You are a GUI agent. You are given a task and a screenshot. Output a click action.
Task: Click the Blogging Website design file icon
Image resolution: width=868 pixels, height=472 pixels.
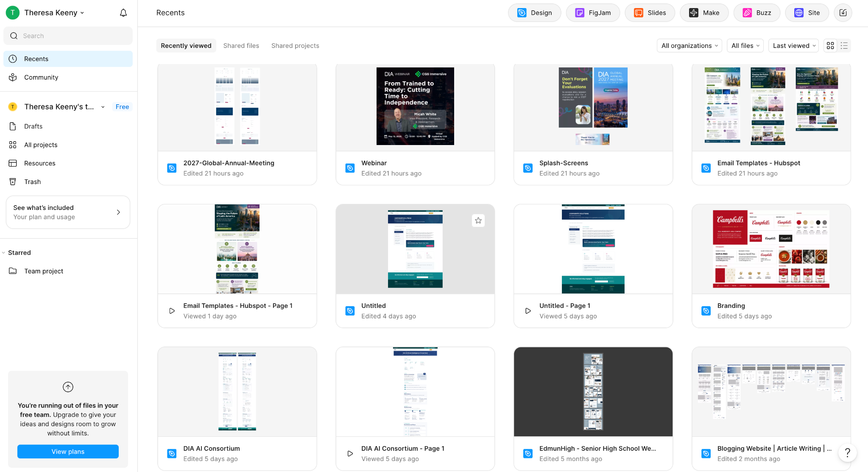point(706,453)
